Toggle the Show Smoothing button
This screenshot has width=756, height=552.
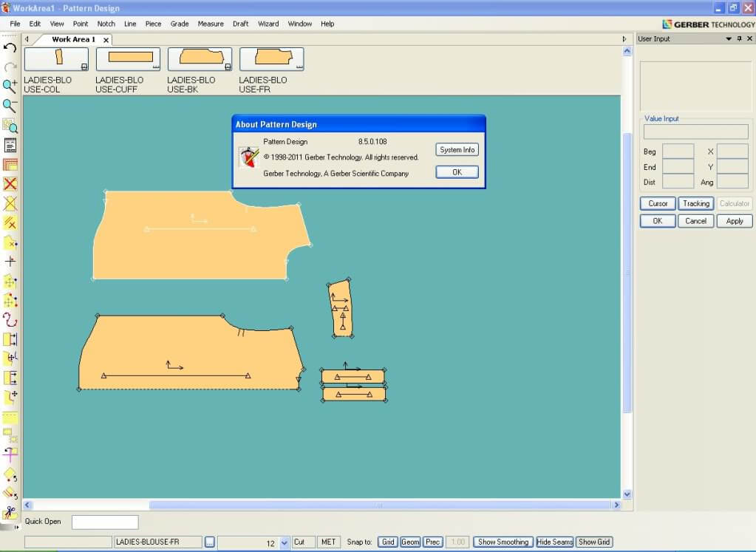[x=503, y=542]
